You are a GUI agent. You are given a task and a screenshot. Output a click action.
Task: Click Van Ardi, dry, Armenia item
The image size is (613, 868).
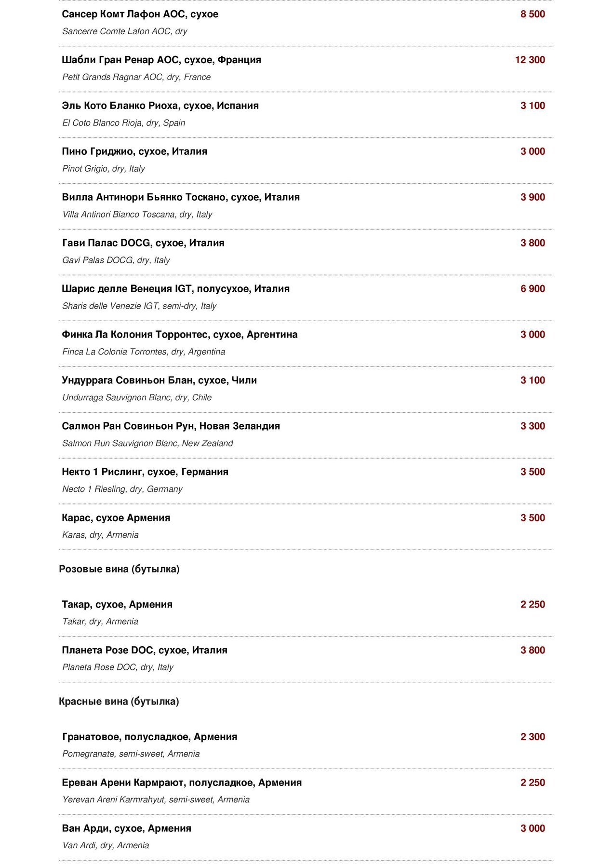pyautogui.click(x=306, y=837)
